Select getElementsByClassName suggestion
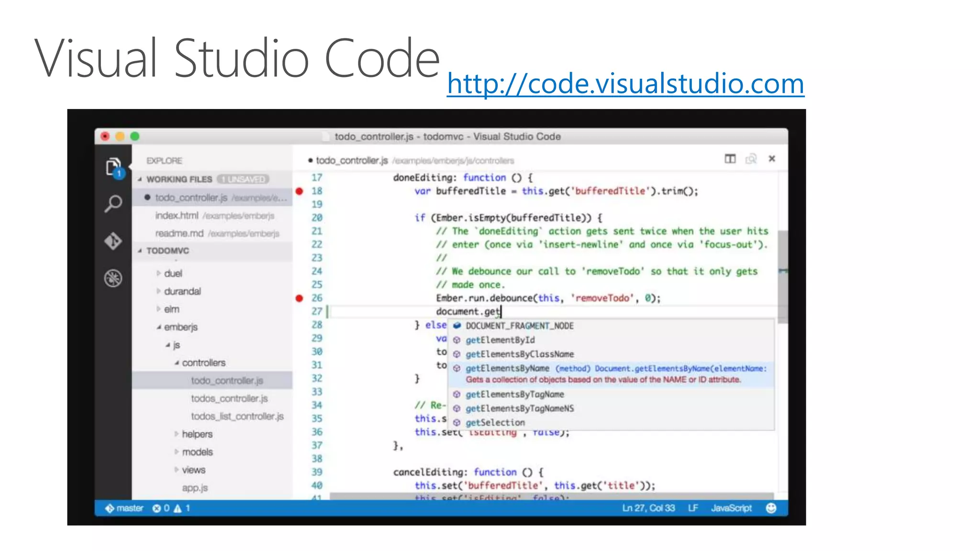980x551 pixels. tap(611, 354)
